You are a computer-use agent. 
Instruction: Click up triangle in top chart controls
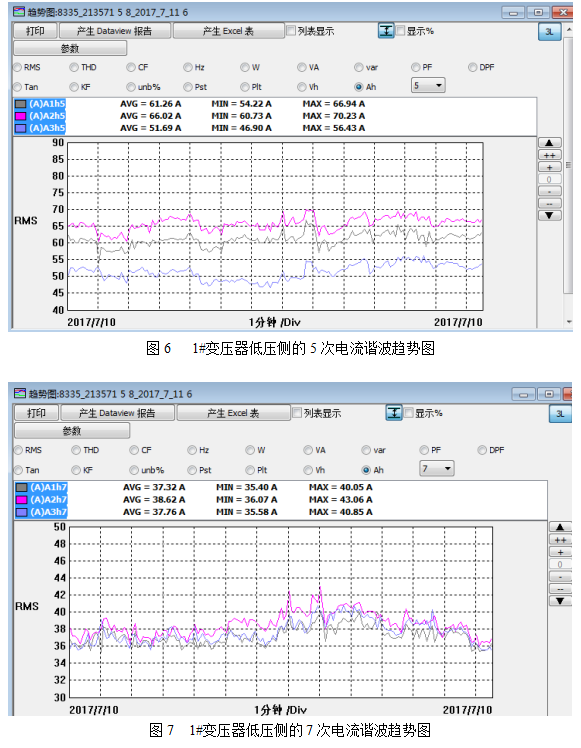click(550, 143)
